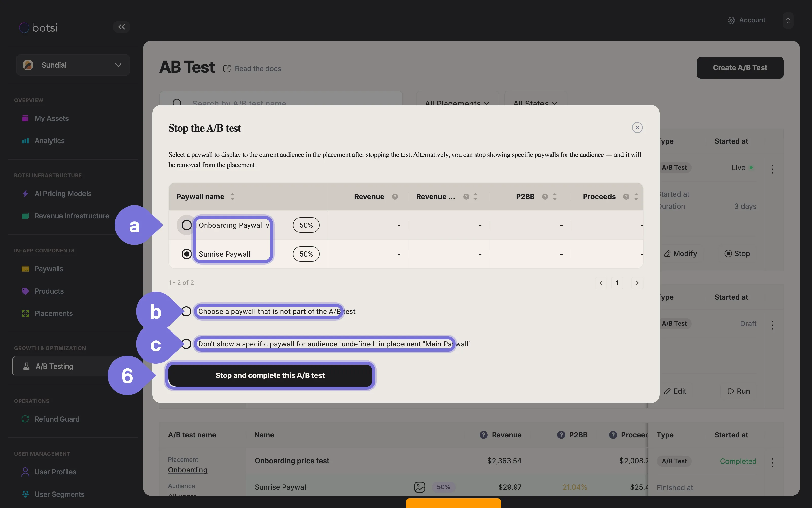Open the Sundial app selector dropdown
Screen dimensions: 812x508
pyautogui.click(x=73, y=65)
